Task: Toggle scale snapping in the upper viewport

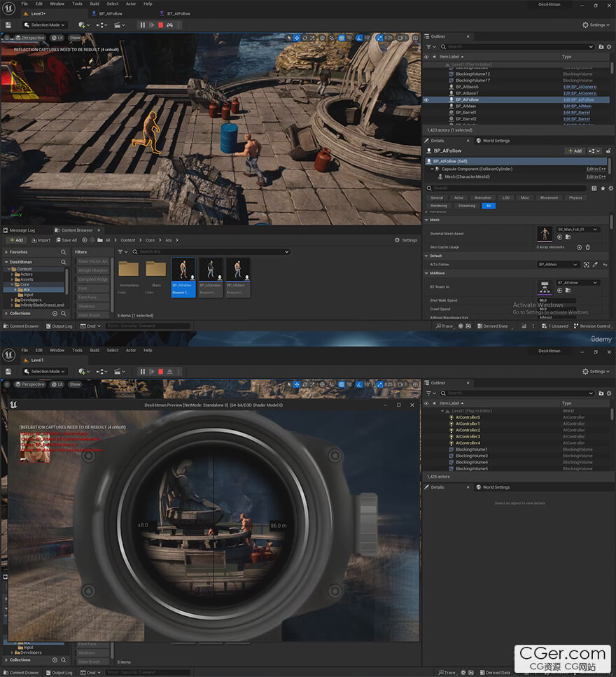Action: click(379, 38)
